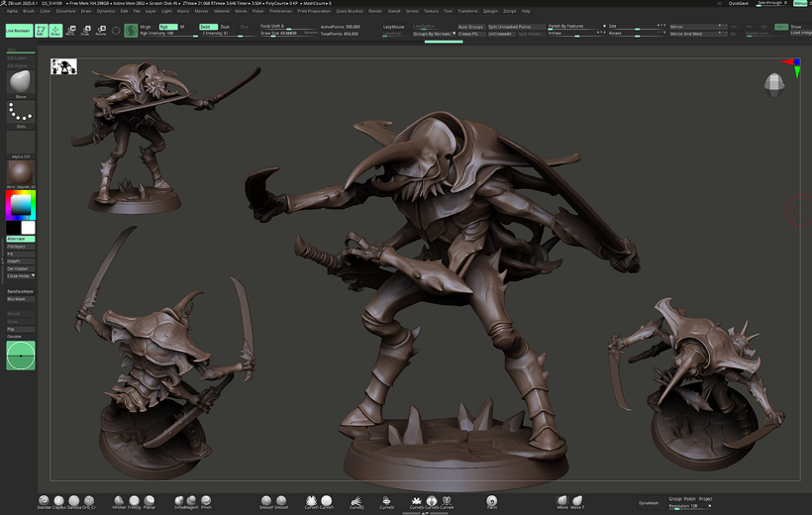Viewport: 812px width, 515px height.
Task: Open the Zplugin menu
Action: [490, 11]
